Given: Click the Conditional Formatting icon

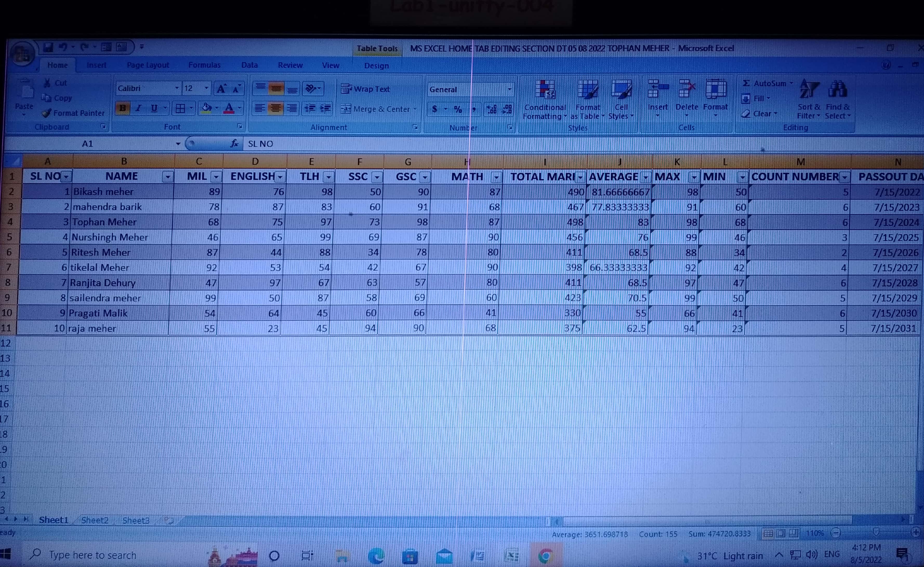Looking at the screenshot, I should (545, 90).
